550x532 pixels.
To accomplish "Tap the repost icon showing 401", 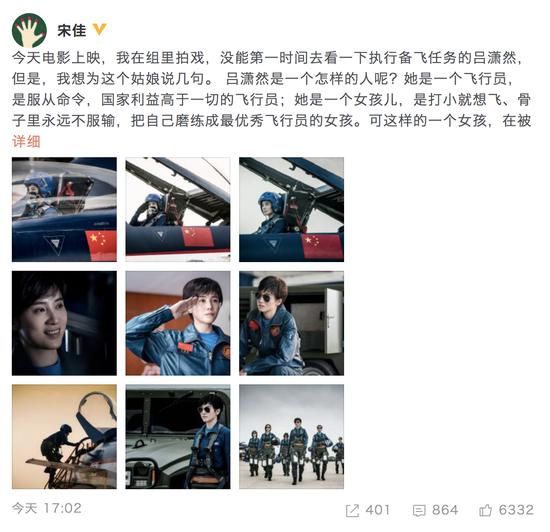I will click(352, 511).
